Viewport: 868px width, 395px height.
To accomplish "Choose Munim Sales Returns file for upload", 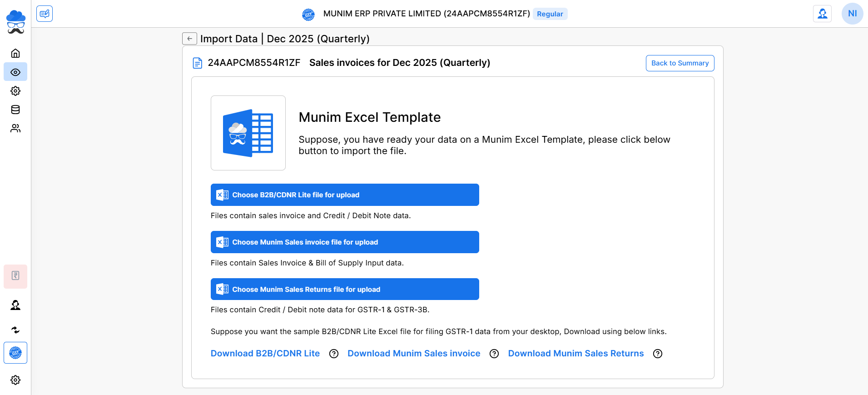I will [345, 289].
